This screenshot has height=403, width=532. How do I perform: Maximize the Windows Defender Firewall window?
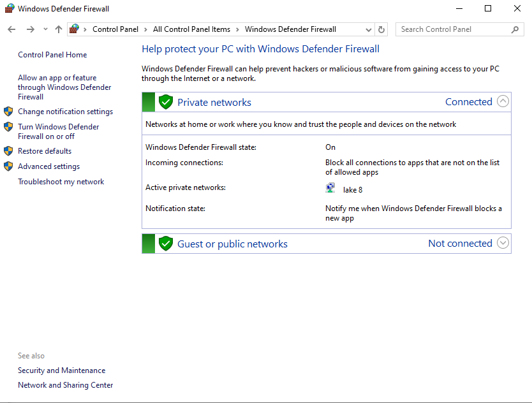point(488,8)
